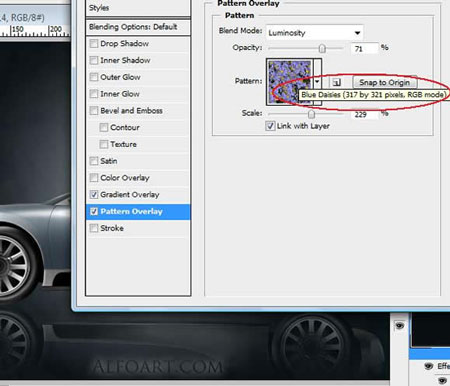Enable the Color Overlay checkbox

point(94,178)
